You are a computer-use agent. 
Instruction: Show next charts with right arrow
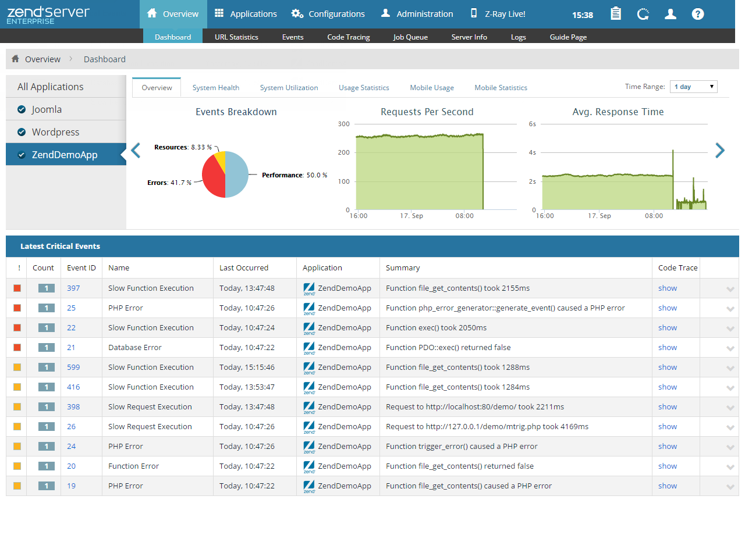(720, 151)
